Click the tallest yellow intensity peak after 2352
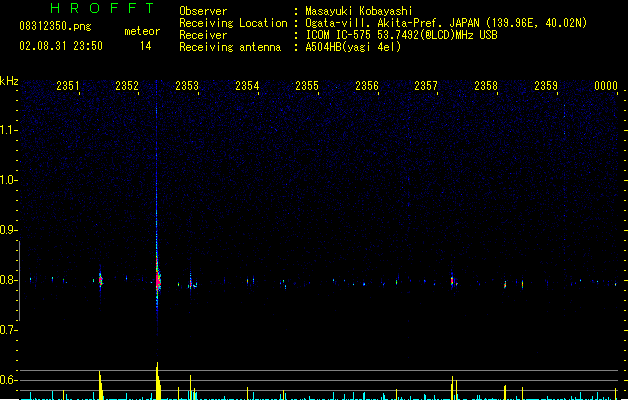This screenshot has width=629, height=400. tap(158, 381)
